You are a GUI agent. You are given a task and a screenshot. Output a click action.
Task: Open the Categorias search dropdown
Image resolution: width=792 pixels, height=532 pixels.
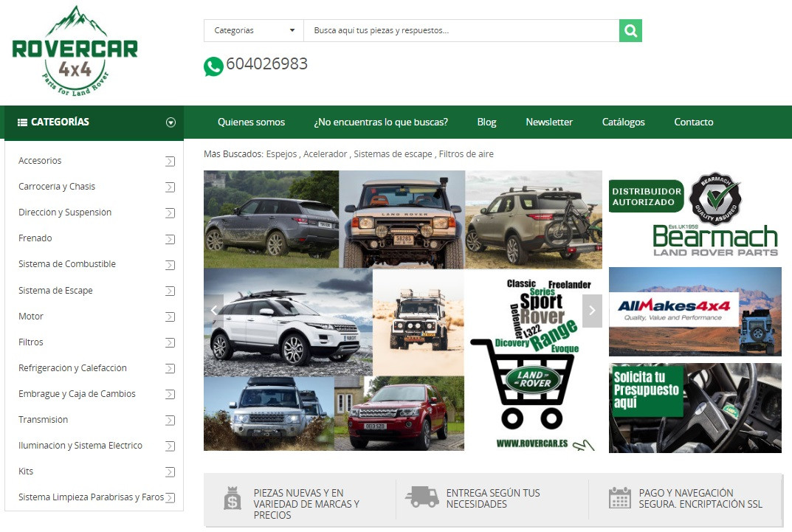tap(254, 31)
